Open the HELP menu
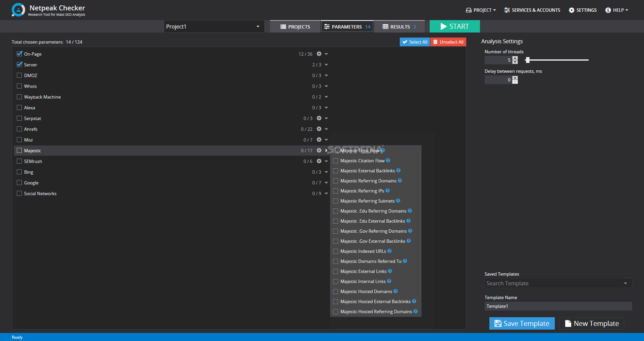The width and height of the screenshot is (644, 341). [616, 10]
